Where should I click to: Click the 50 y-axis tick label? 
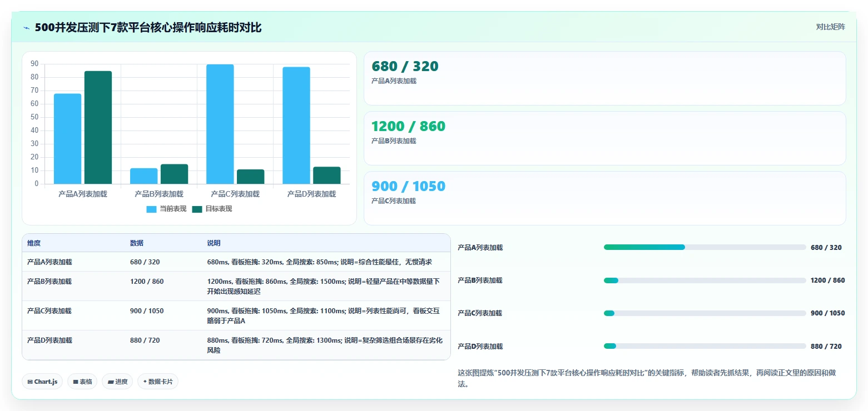(34, 117)
